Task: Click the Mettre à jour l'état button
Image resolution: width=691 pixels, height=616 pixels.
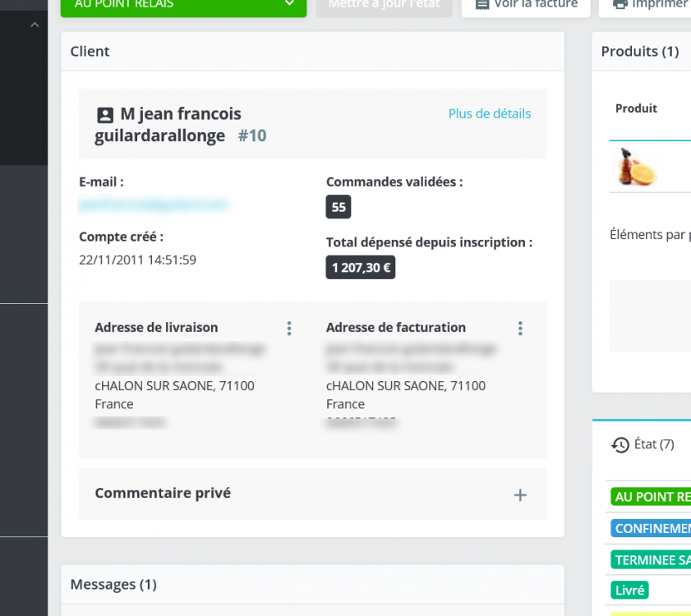Action: (x=384, y=5)
